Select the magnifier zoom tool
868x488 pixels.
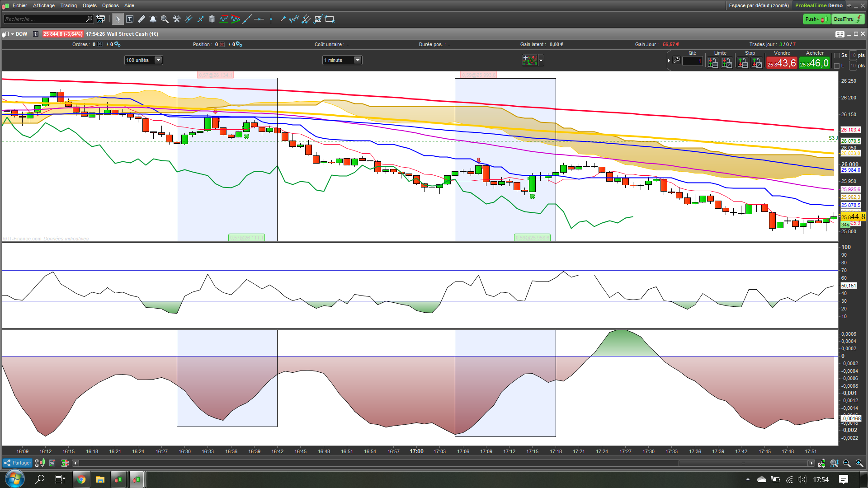pos(165,19)
